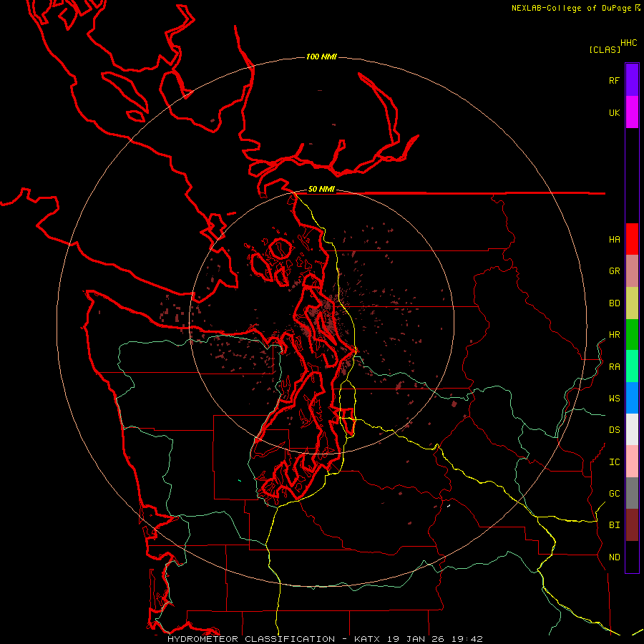Click the 100 NMI range ring label

[321, 57]
